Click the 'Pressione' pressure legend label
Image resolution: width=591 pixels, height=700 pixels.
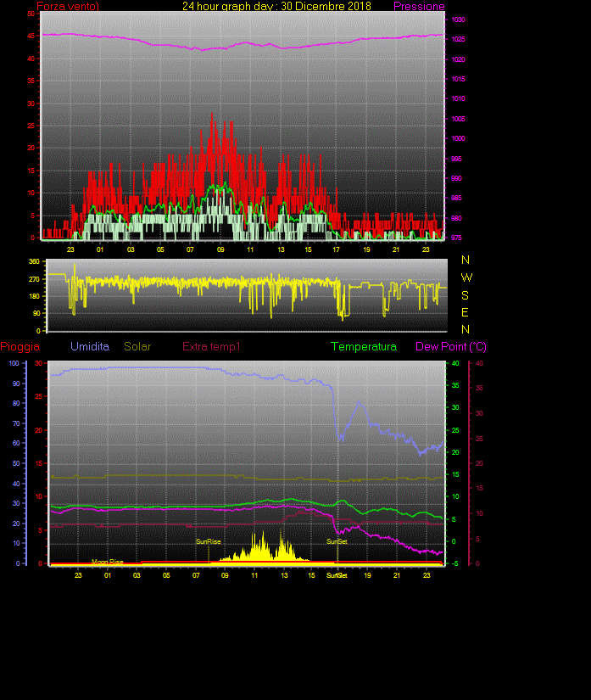(x=419, y=7)
